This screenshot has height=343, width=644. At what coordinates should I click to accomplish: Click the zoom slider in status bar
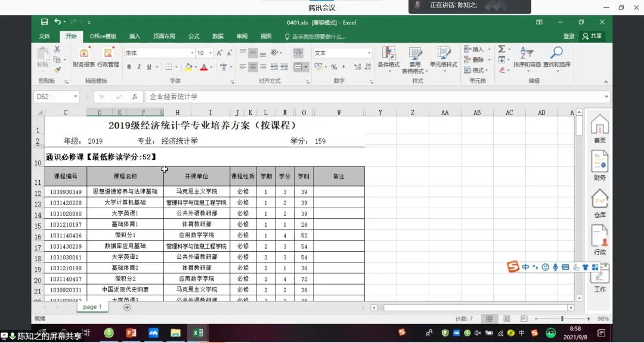pos(561,319)
